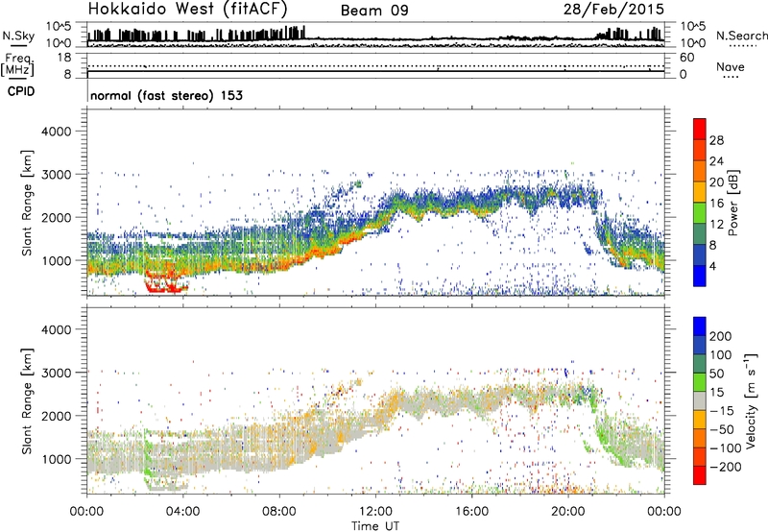Pick the bright blue top velocity colorbar segment
The image size is (768, 532).
click(x=700, y=326)
